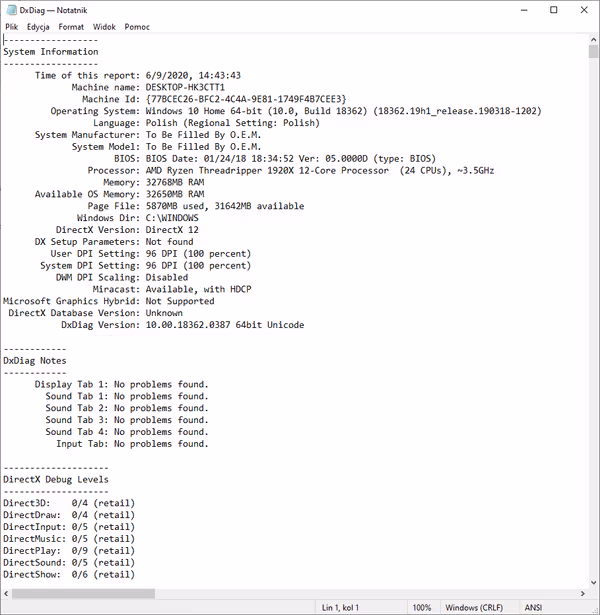Click the horizontal scrollbar right arrow
The width and height of the screenshot is (600, 615).
583,593
